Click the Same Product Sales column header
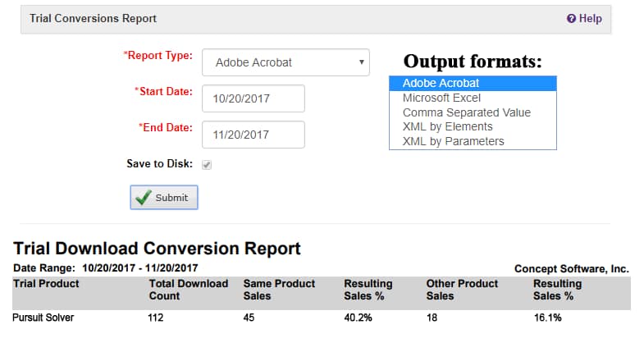 click(279, 290)
